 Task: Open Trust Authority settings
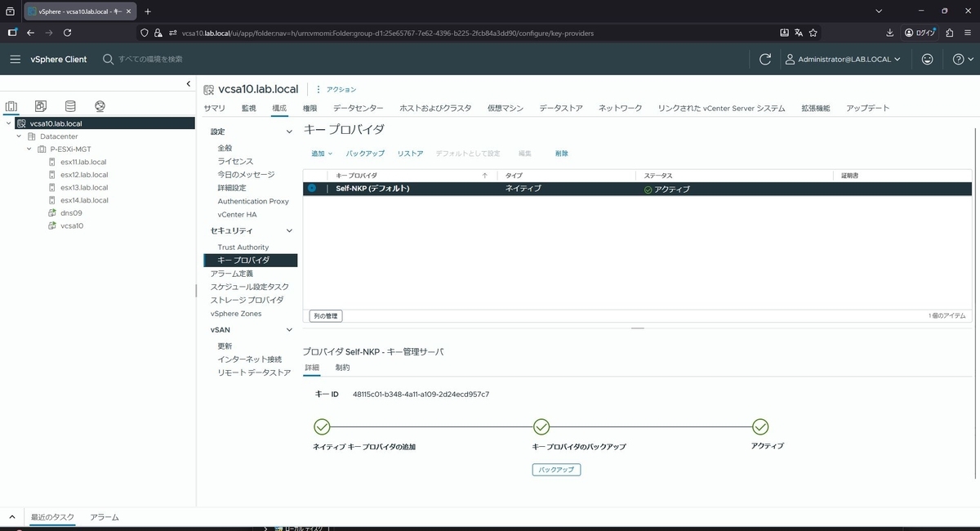[x=243, y=248]
